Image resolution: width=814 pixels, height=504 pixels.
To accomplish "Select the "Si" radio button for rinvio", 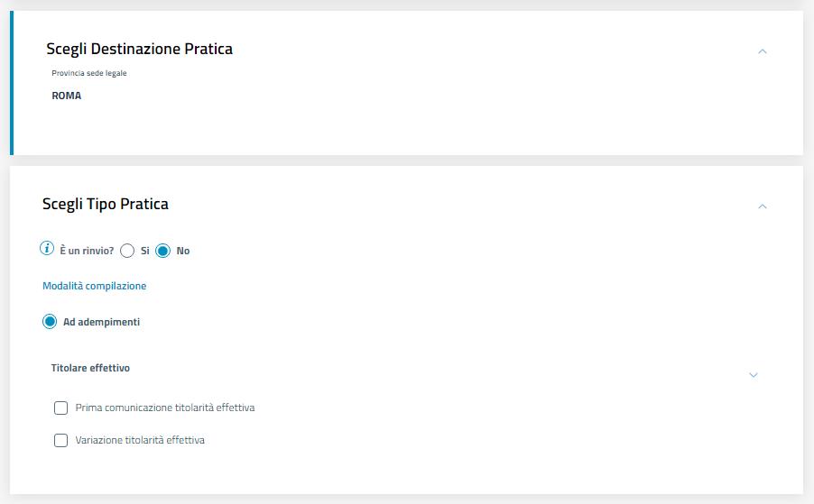I will tap(127, 251).
